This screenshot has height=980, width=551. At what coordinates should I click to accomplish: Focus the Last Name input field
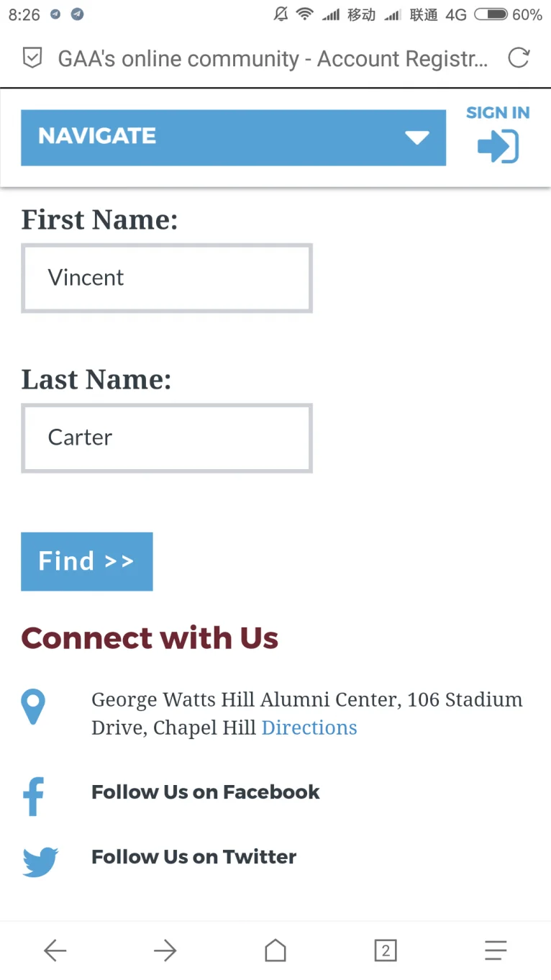tap(167, 438)
